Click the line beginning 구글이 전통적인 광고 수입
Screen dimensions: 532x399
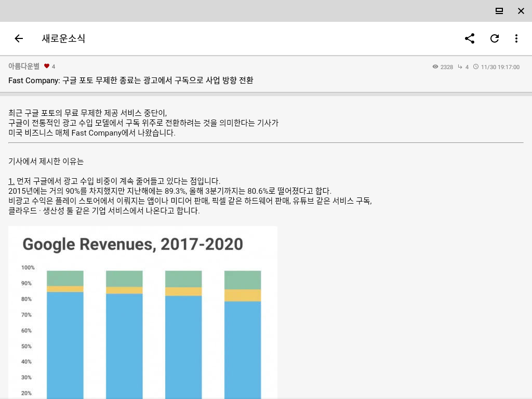(x=143, y=123)
